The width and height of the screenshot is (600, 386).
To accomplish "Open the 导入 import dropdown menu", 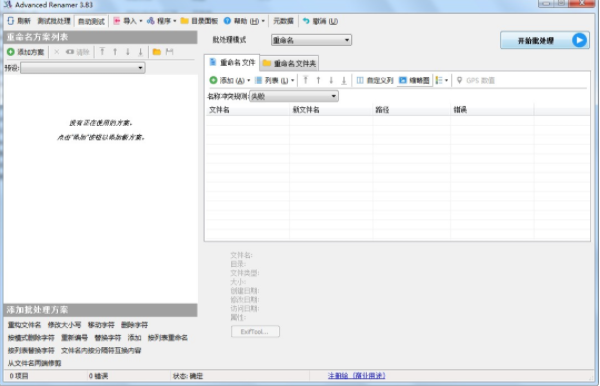I will 128,21.
